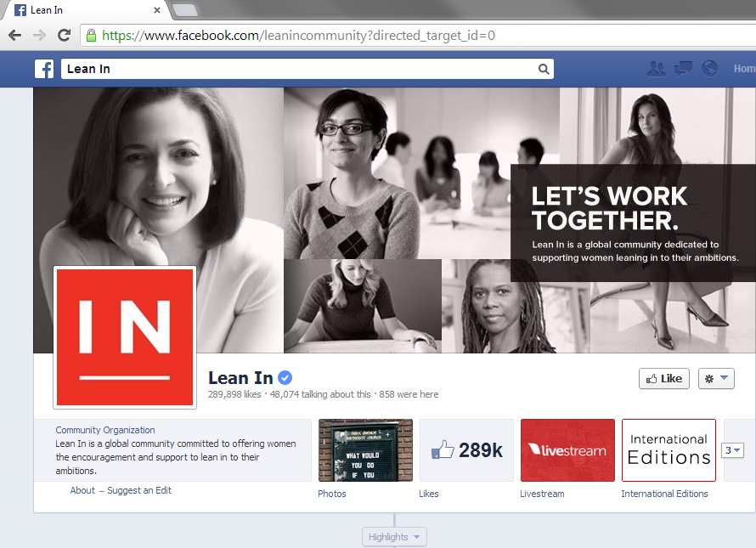Click Suggest an Edit link
Image resolution: width=756 pixels, height=548 pixels.
coord(139,490)
